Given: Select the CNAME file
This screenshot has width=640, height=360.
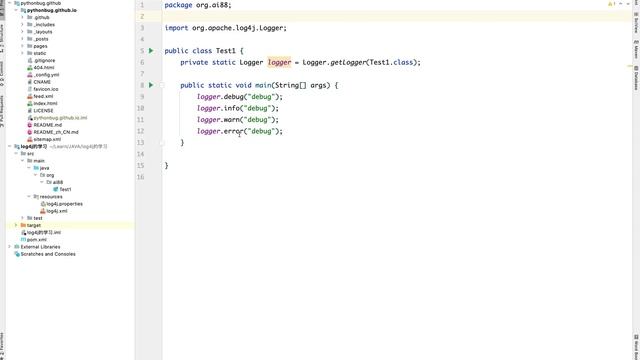Looking at the screenshot, I should pyautogui.click(x=42, y=82).
